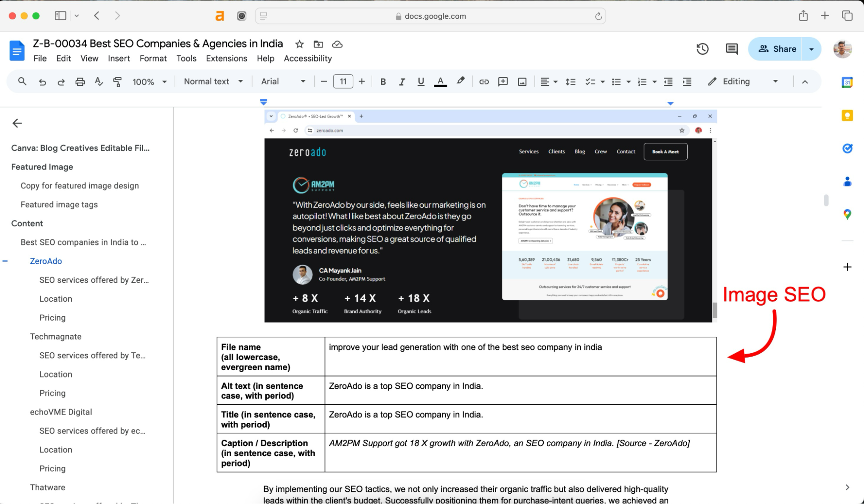Increase the paragraph indent
864x504 pixels.
(x=687, y=82)
